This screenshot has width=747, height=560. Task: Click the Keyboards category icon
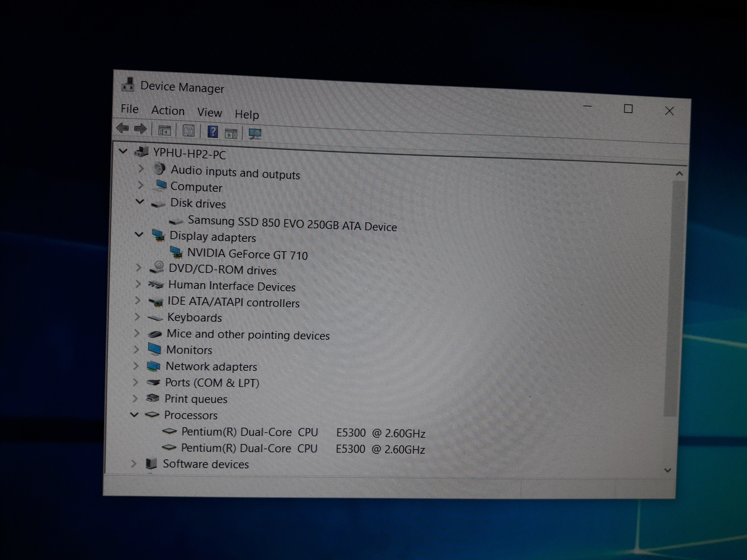tap(155, 318)
